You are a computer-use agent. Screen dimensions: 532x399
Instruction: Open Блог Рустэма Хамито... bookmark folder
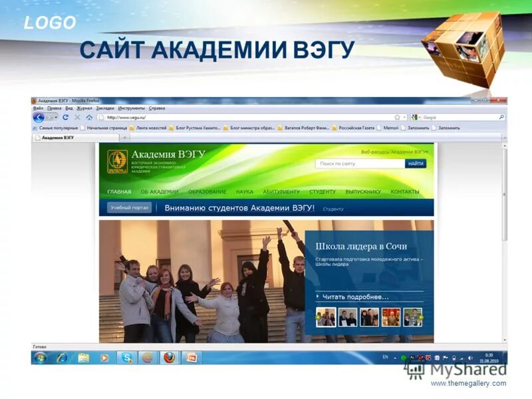[x=195, y=128]
